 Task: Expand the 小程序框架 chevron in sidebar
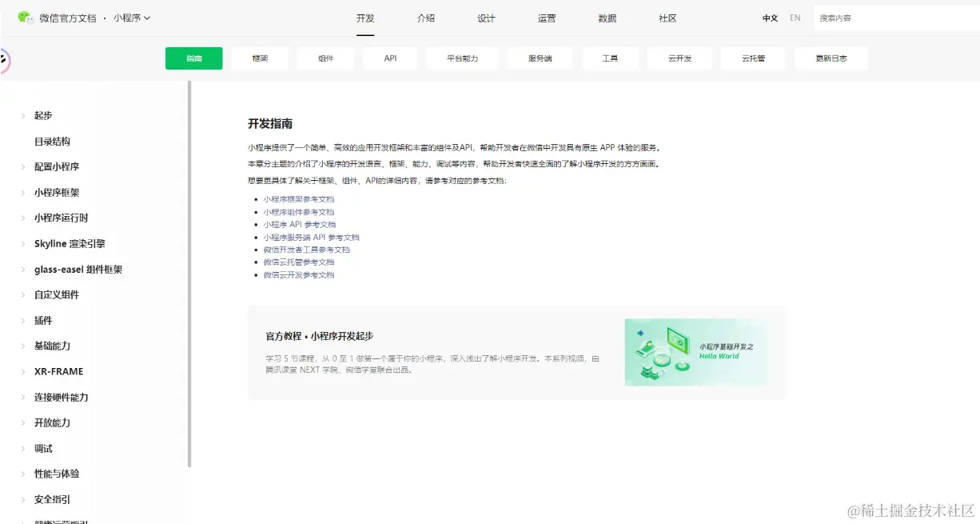pyautogui.click(x=22, y=193)
